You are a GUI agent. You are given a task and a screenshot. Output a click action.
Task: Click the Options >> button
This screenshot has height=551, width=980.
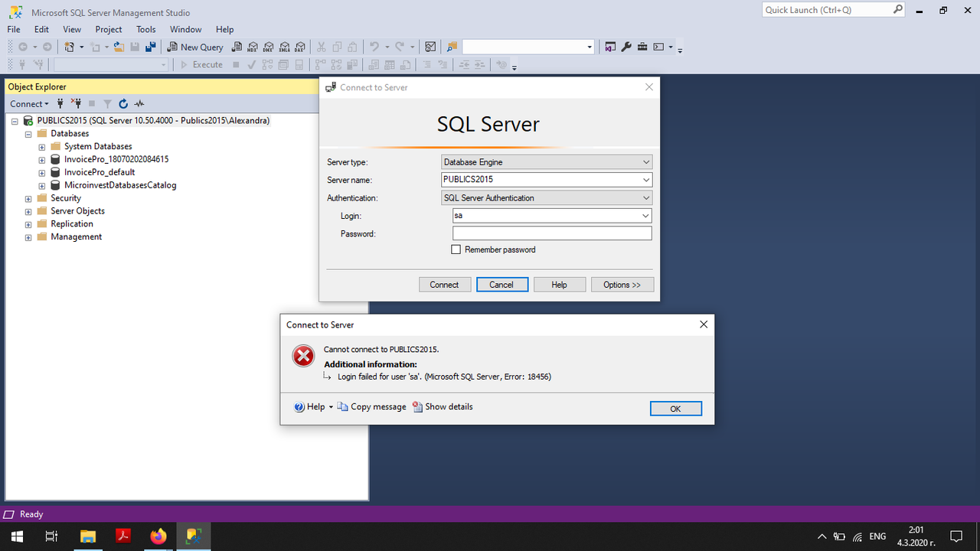pos(622,285)
